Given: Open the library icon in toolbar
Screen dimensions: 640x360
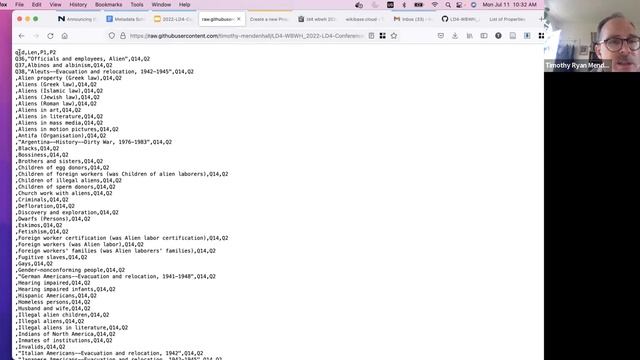Looking at the screenshot, I should pyautogui.click(x=469, y=36).
